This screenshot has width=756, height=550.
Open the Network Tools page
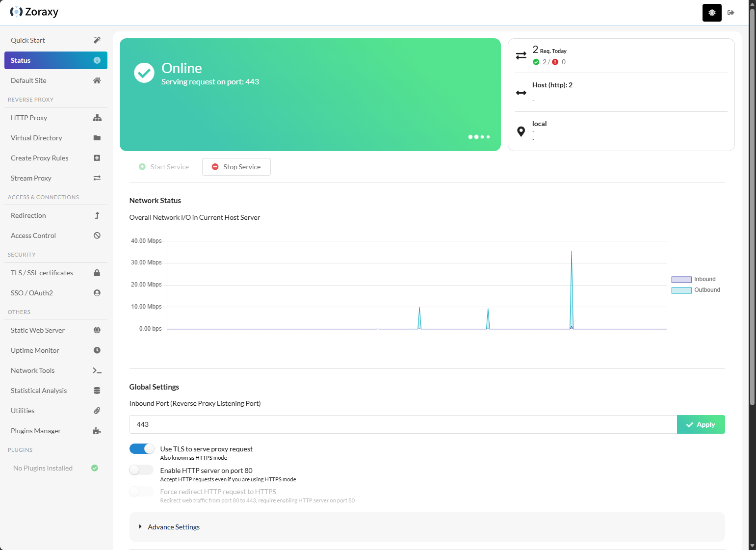click(x=56, y=370)
